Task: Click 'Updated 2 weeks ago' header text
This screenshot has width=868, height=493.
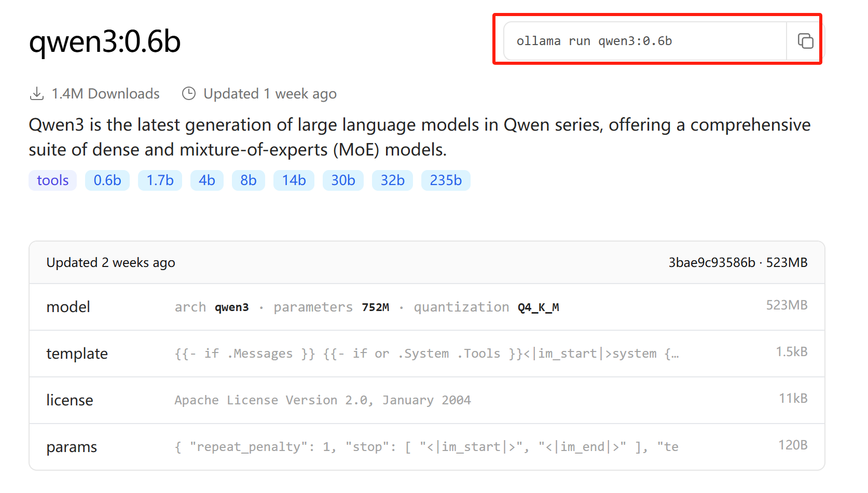Action: [x=111, y=263]
